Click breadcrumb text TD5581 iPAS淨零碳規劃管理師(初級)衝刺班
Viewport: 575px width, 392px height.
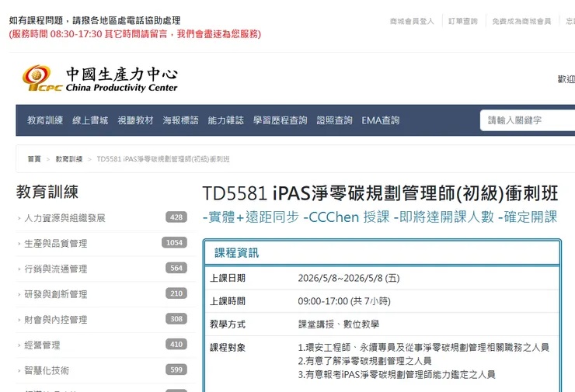163,159
